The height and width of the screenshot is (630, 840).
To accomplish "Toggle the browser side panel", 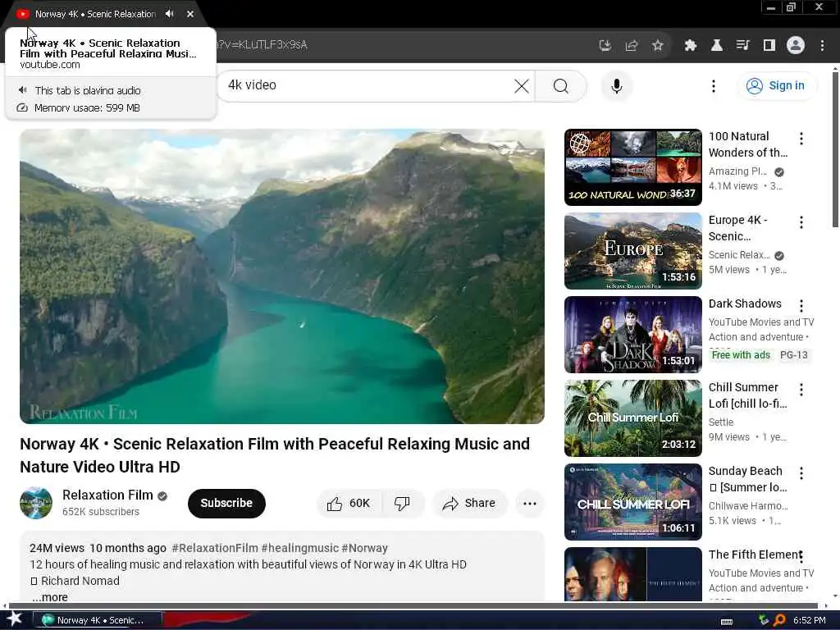I will [769, 46].
